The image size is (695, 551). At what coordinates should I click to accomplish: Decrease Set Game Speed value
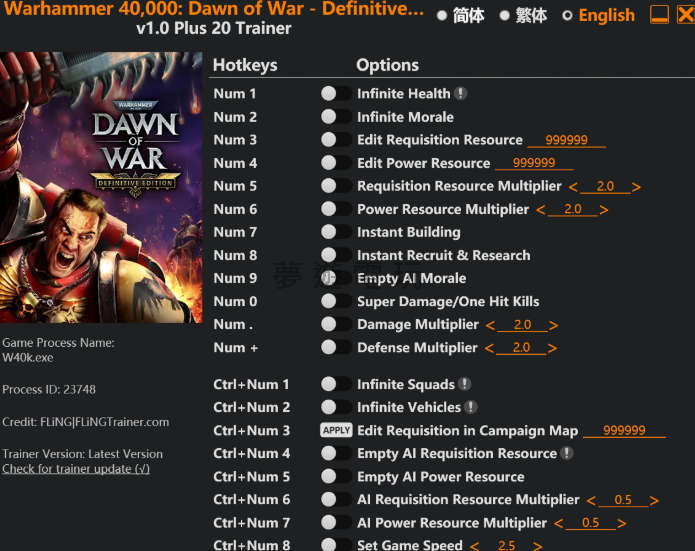pos(475,546)
